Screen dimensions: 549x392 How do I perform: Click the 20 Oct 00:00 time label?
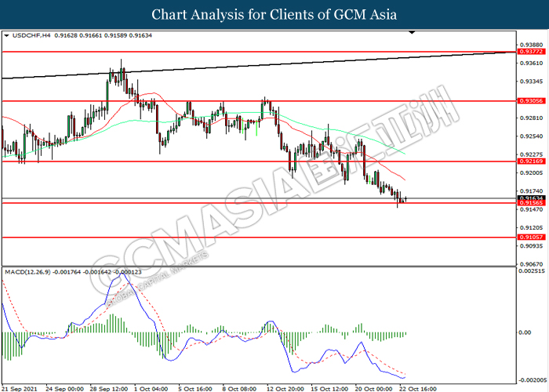[x=374, y=389]
